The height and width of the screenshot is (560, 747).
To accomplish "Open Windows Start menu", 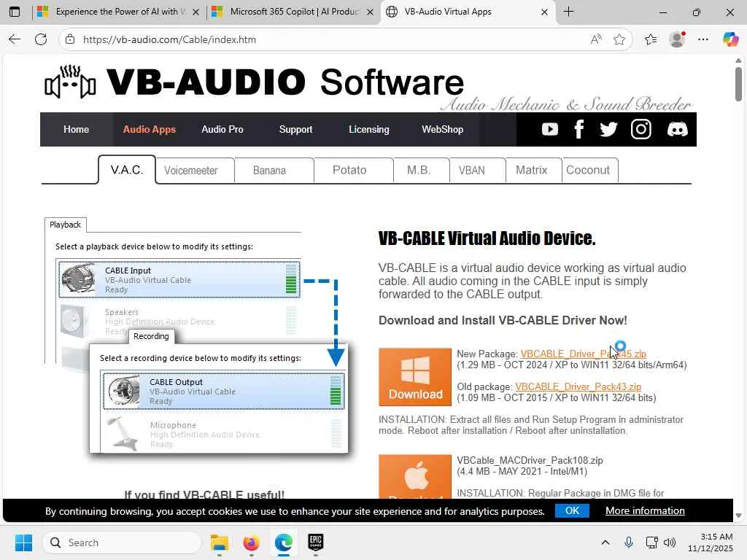I will (x=23, y=542).
